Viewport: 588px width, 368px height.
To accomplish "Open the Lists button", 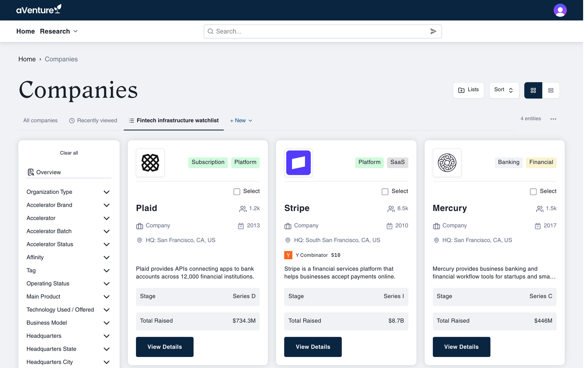I will pos(469,90).
